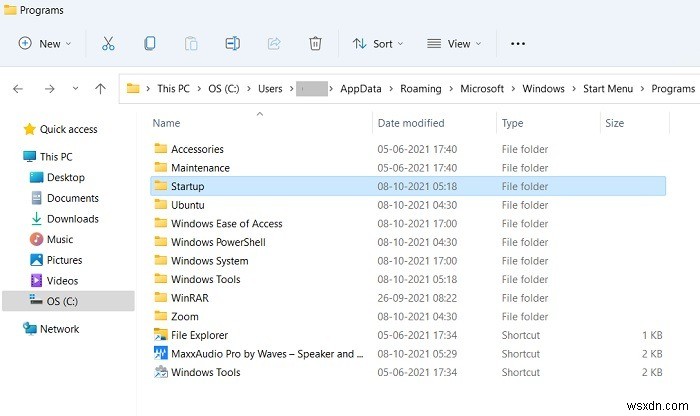Open the Sort dropdown menu

coord(378,44)
